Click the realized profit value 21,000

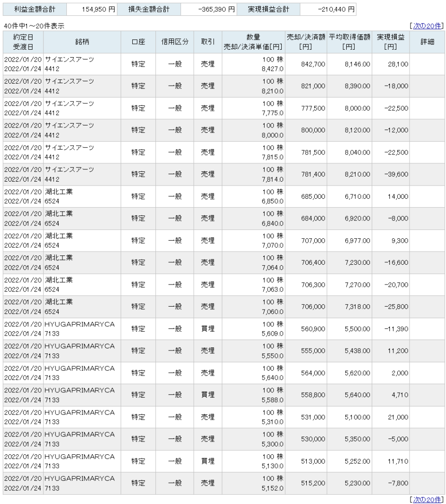pos(398,417)
